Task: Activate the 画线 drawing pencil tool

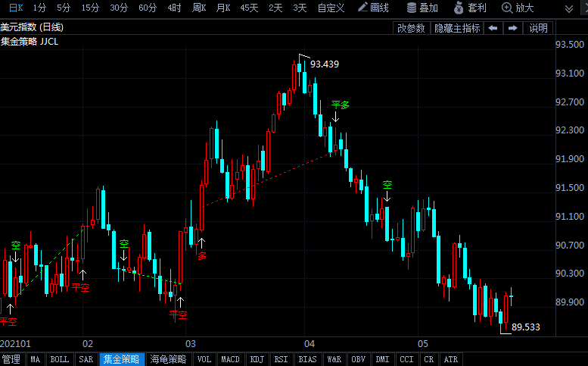Action: [373, 8]
